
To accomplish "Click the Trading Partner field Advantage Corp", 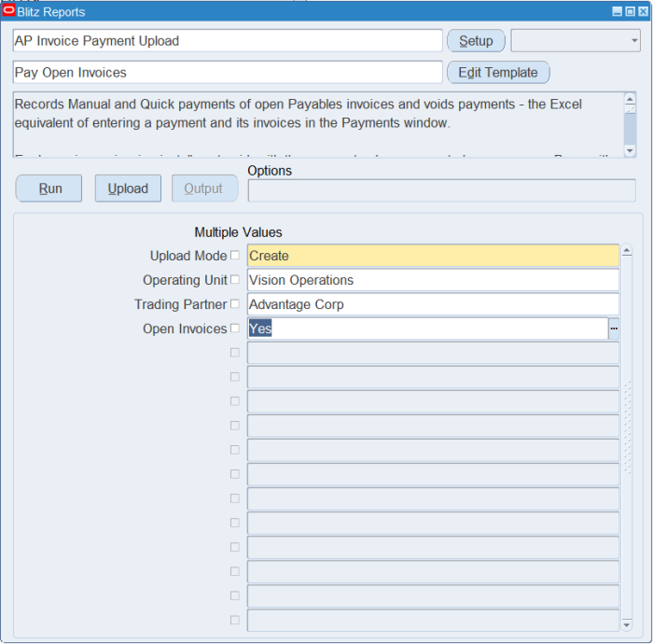I will click(x=433, y=304).
